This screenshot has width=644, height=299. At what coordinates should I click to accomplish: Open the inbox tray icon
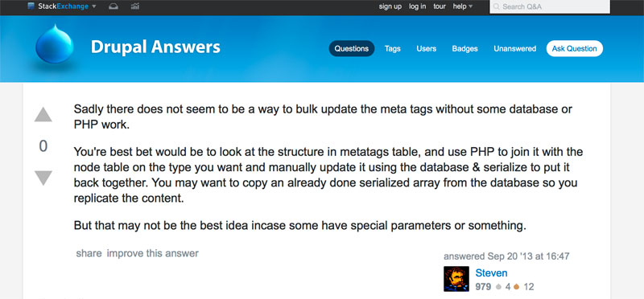[x=114, y=6]
